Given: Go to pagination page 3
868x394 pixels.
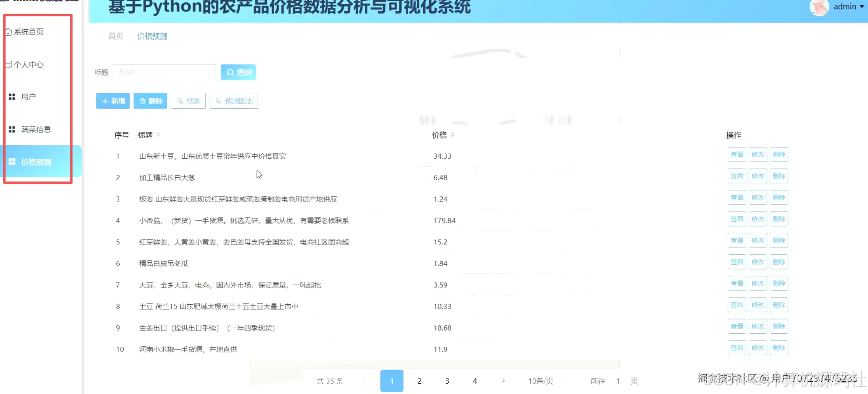Looking at the screenshot, I should [447, 381].
